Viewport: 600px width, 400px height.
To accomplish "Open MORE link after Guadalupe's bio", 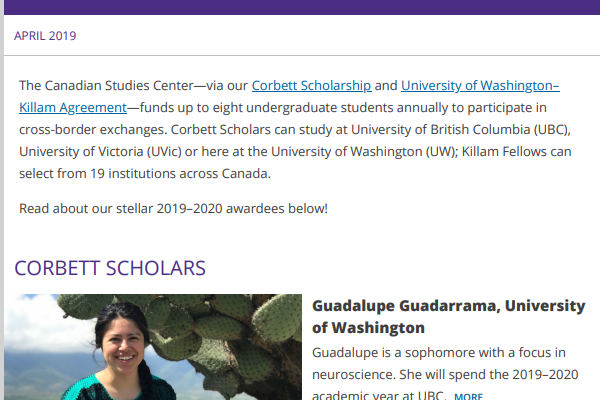I will coord(468,396).
